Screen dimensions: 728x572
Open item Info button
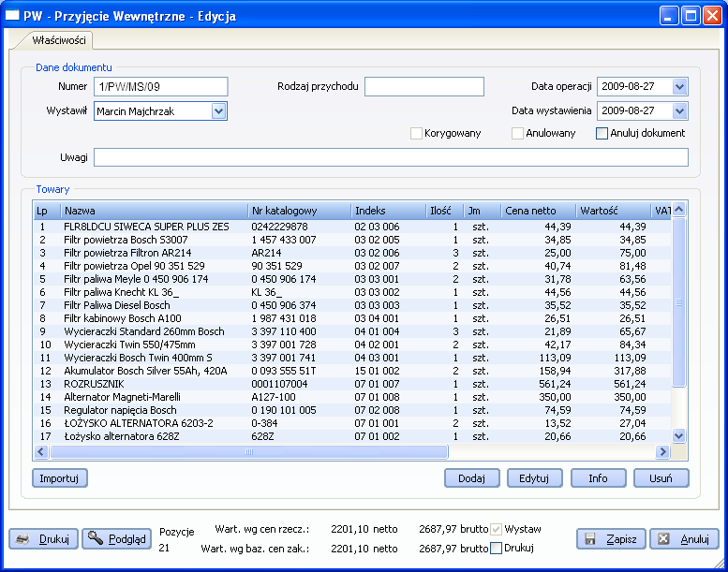point(598,478)
